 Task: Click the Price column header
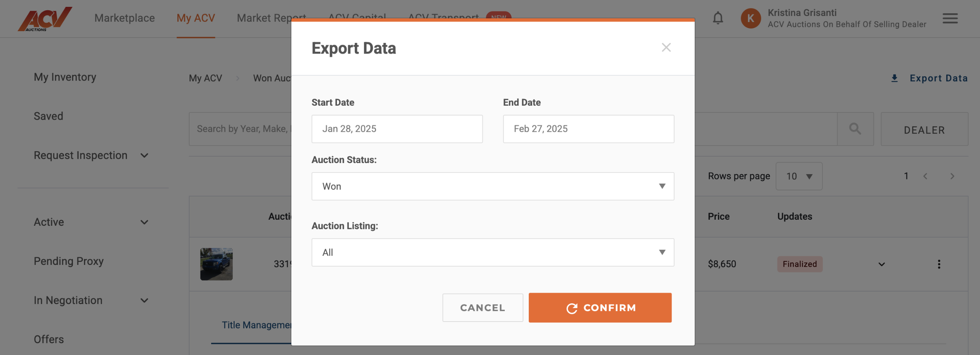tap(718, 217)
